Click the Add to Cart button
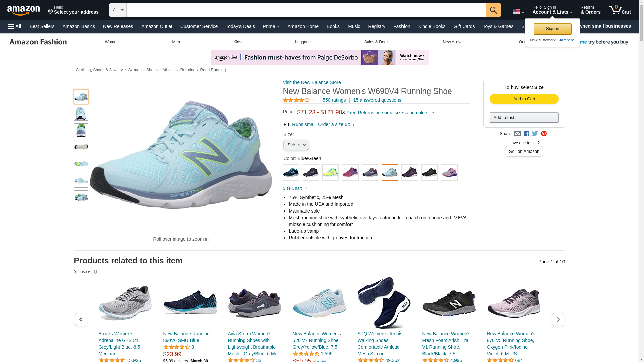Viewport: 644px width, 362px height. pos(524,99)
